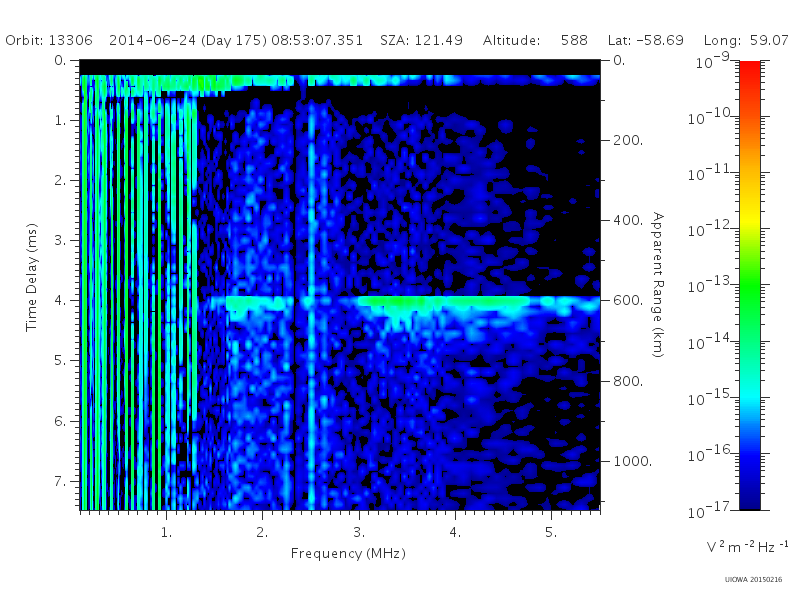Click the 'Orbit: 13306' header text
The image size is (800, 600).
[x=49, y=40]
